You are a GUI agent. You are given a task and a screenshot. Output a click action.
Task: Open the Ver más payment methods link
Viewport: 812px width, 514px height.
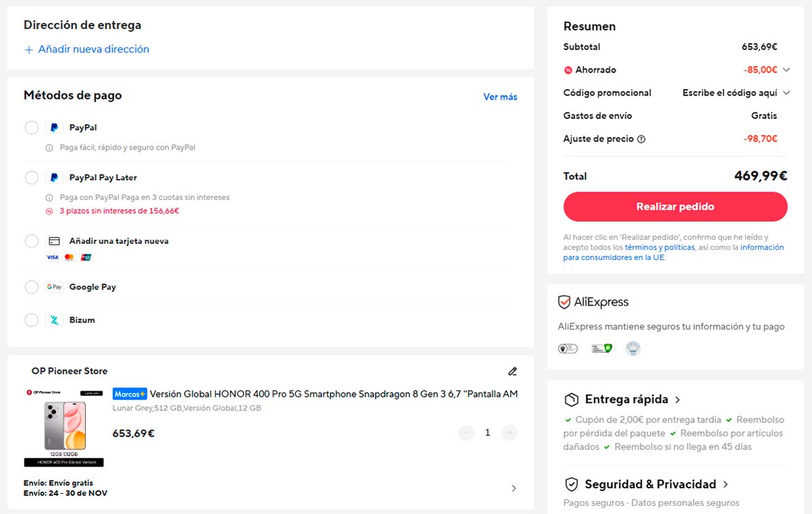[500, 97]
